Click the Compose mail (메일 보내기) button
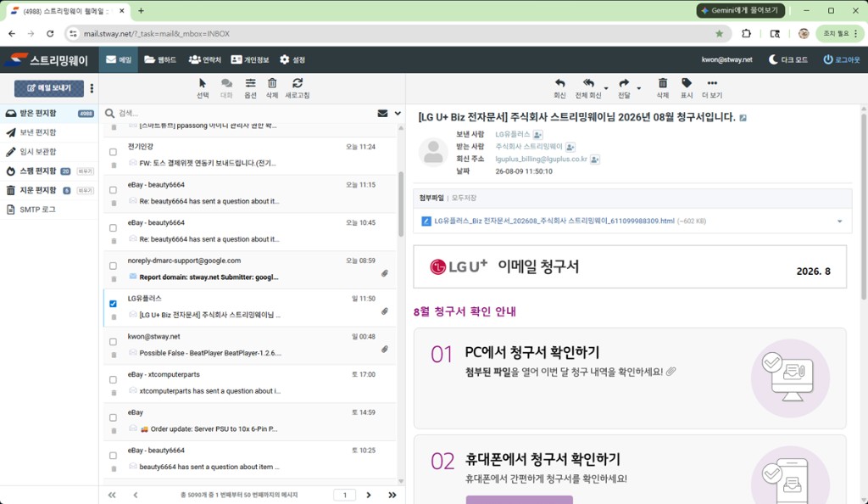This screenshot has width=868, height=504. pos(49,88)
